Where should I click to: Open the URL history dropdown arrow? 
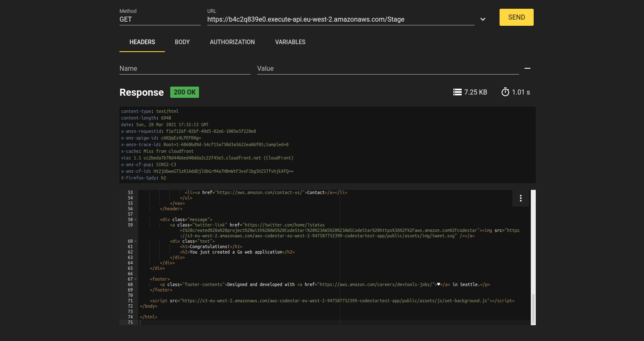click(x=483, y=19)
